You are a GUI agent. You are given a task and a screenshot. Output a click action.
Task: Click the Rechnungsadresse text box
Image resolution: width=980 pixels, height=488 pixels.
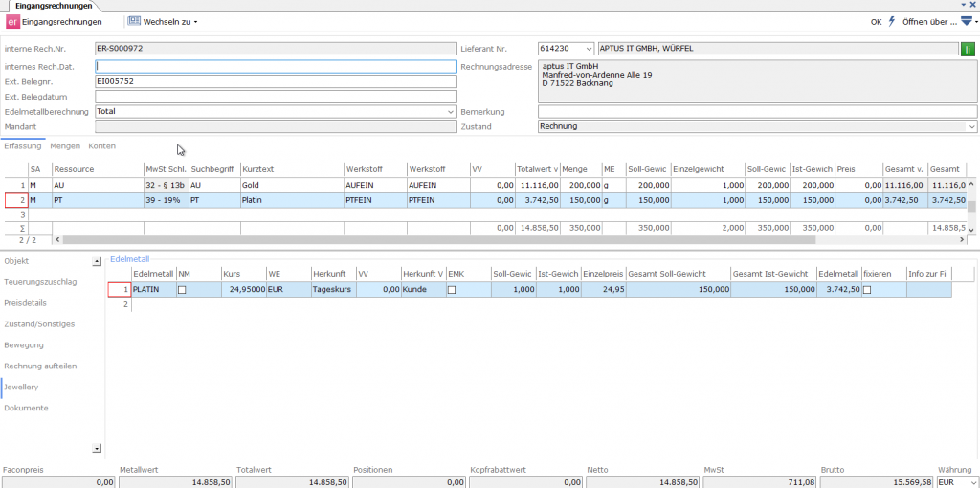click(758, 81)
